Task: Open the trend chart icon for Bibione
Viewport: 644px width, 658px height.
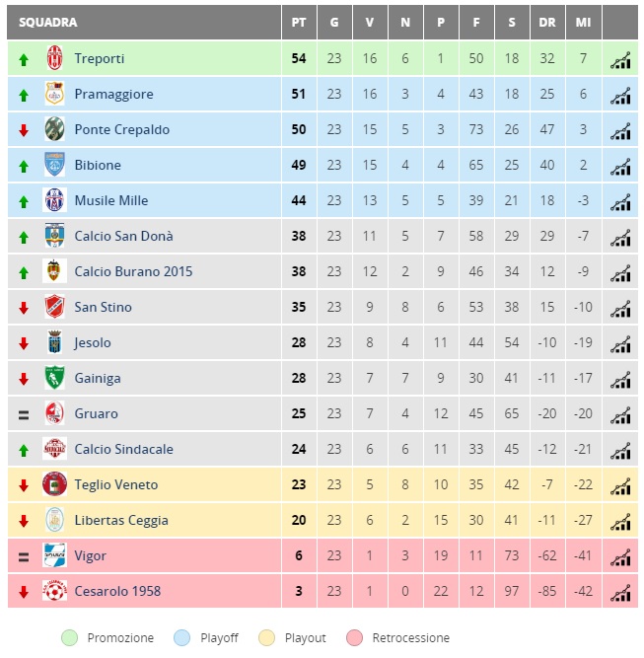Action: click(x=620, y=167)
